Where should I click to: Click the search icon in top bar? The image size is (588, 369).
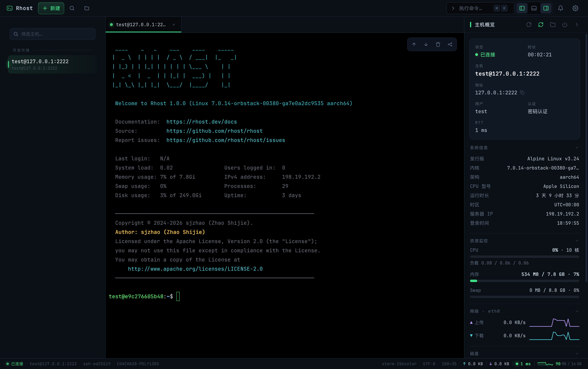pos(72,8)
